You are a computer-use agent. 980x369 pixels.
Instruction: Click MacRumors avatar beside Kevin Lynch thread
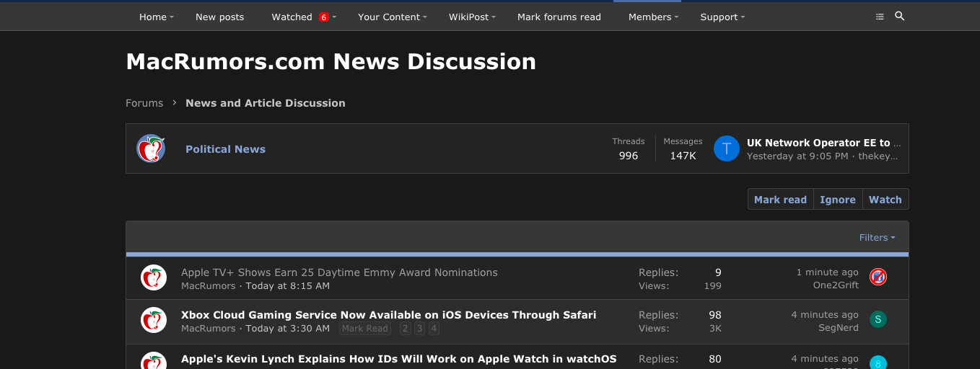[x=154, y=361]
